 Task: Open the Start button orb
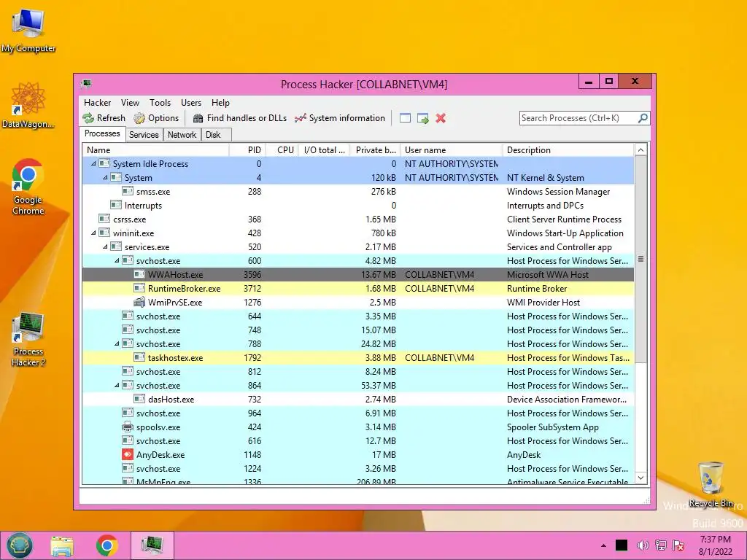click(20, 545)
